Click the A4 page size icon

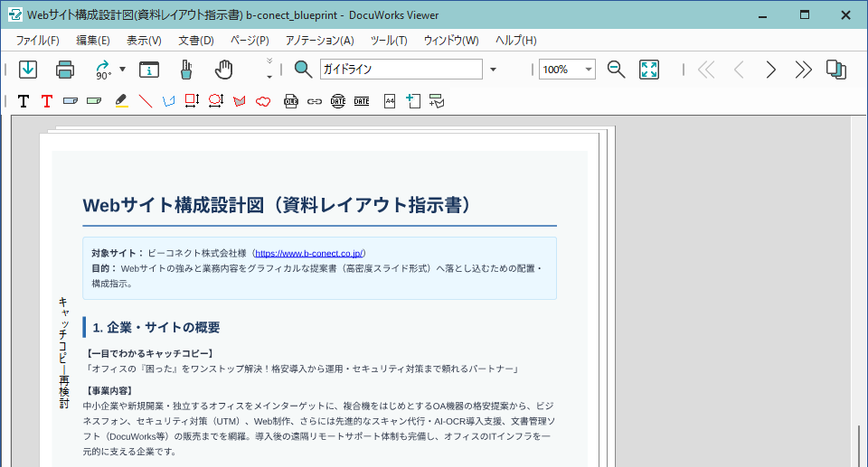click(x=390, y=101)
